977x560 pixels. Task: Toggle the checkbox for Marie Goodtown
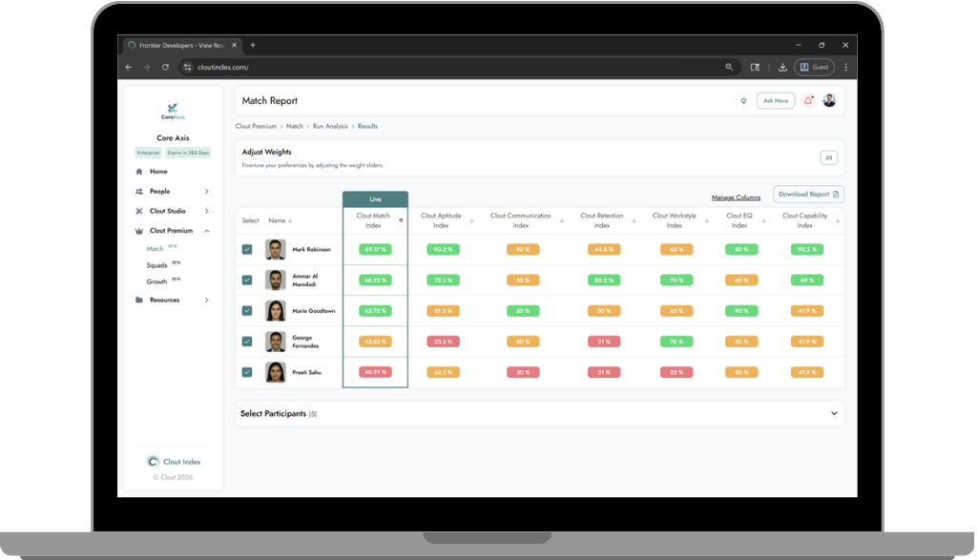click(x=246, y=312)
